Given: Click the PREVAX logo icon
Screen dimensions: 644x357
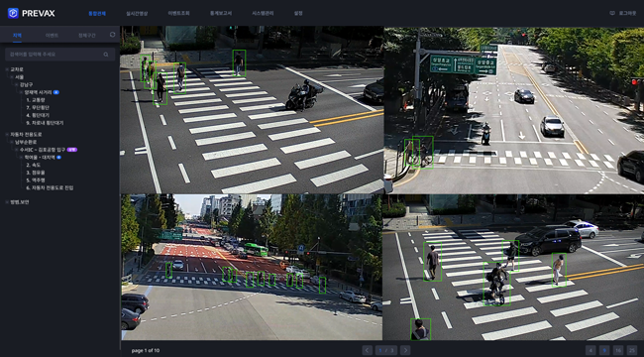Looking at the screenshot, I should click(x=13, y=13).
